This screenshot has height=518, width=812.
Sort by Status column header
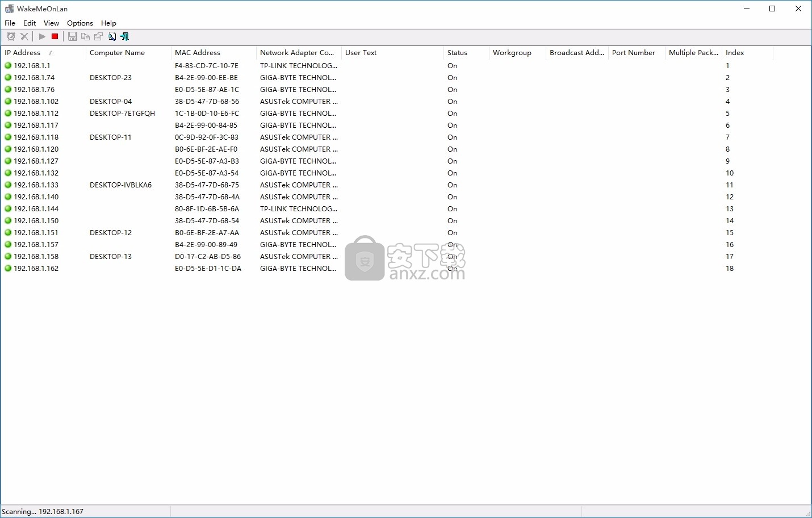(466, 52)
